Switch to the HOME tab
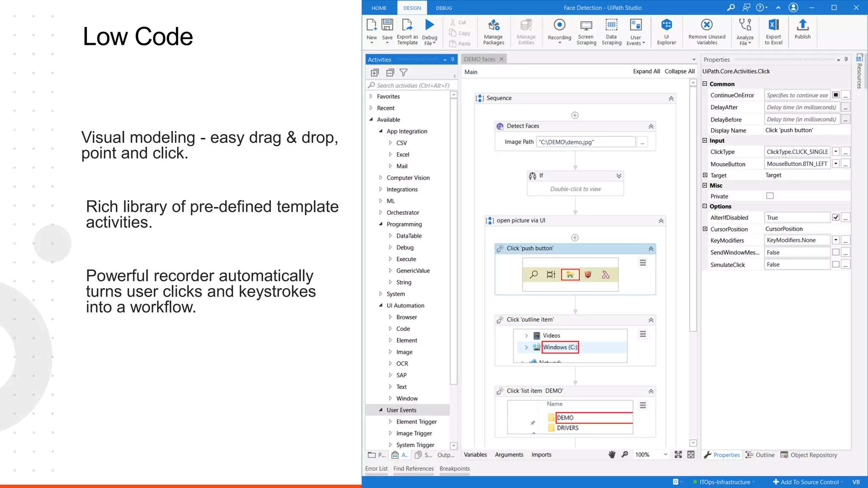The width and height of the screenshot is (868, 488). point(379,8)
